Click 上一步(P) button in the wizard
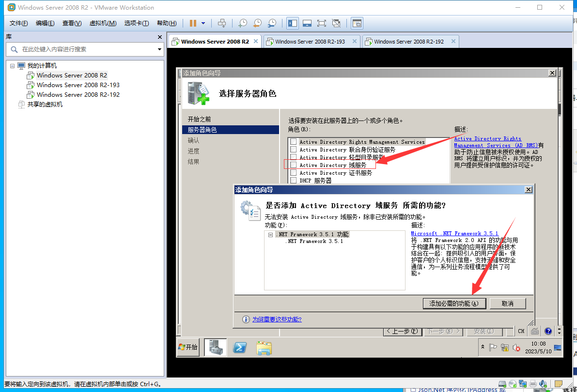Viewport: 577px width, 392px height. click(402, 331)
